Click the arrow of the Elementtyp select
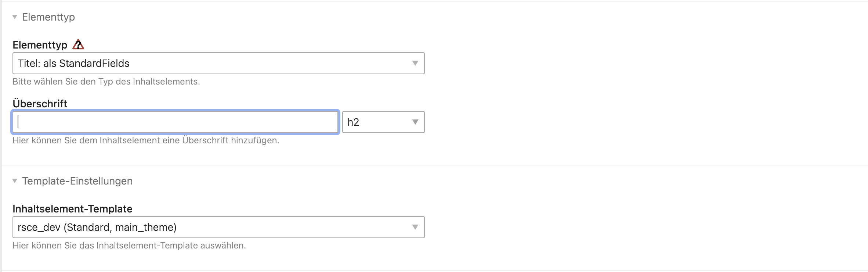The height and width of the screenshot is (272, 868). 415,63
